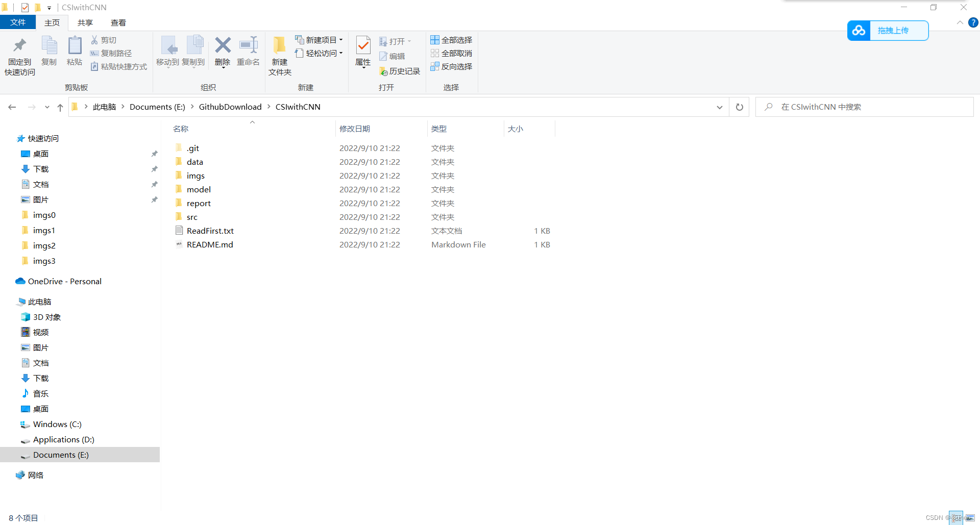Expand the address bar history dropdown

click(719, 107)
